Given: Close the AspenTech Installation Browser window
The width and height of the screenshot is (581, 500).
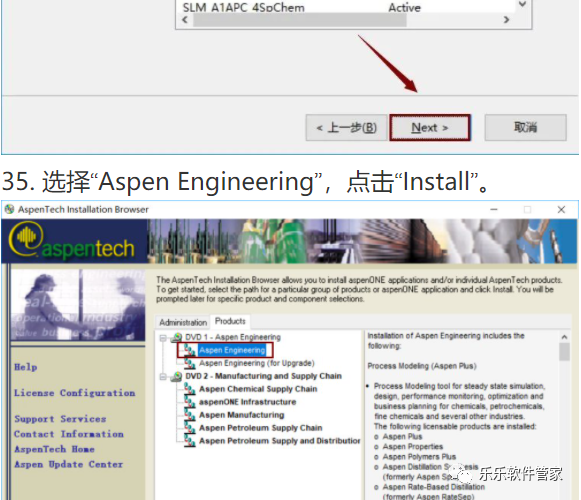Looking at the screenshot, I should [x=561, y=209].
